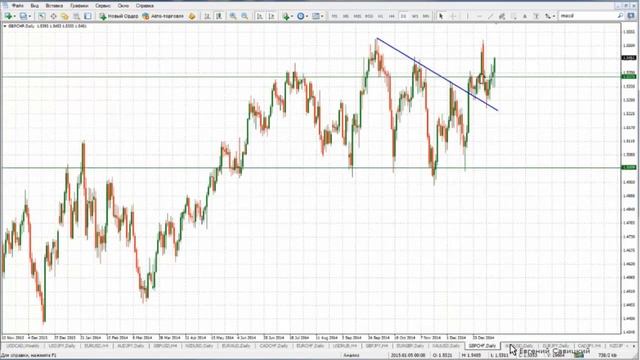The width and height of the screenshot is (640, 360).
Task: Click the zoom in magnifier icon
Action: point(233,16)
